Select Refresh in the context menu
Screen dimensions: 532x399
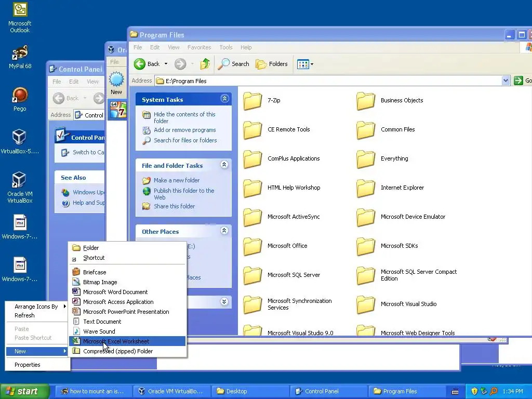37,315
